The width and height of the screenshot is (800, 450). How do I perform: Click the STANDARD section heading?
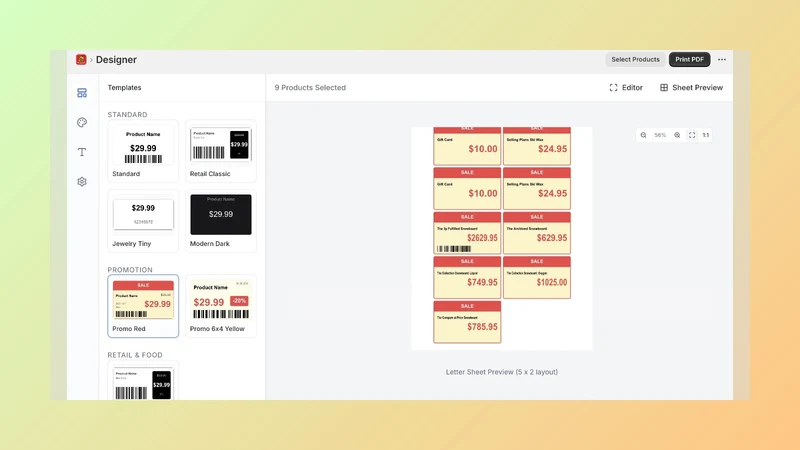tap(128, 115)
